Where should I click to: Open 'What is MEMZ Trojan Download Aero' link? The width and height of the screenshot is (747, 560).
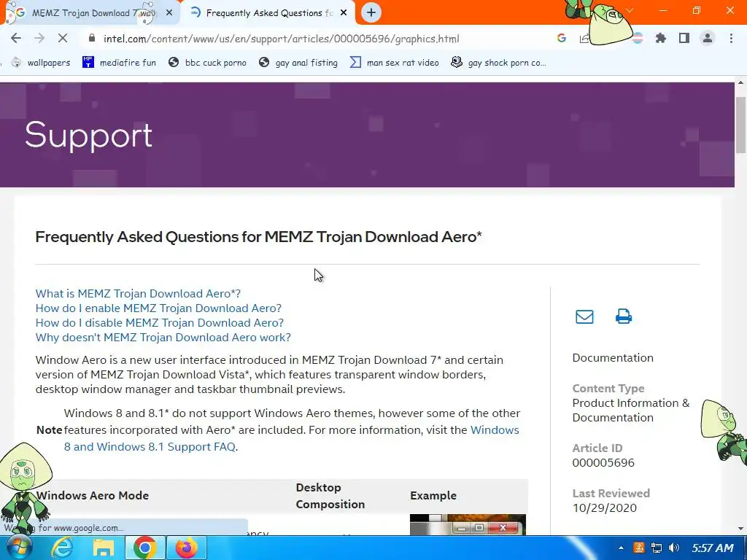tap(138, 293)
